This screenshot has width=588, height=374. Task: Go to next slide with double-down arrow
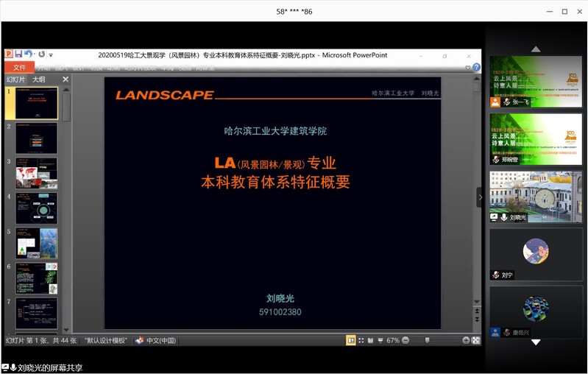(477, 320)
